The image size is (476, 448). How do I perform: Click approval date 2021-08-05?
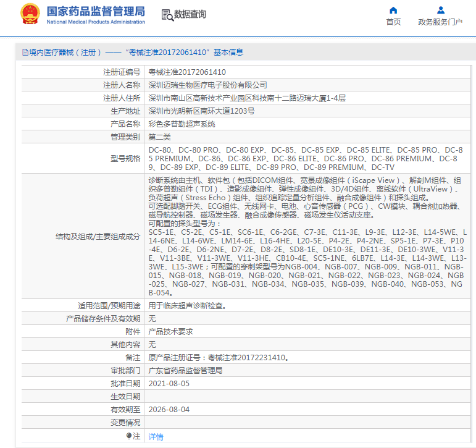click(169, 384)
